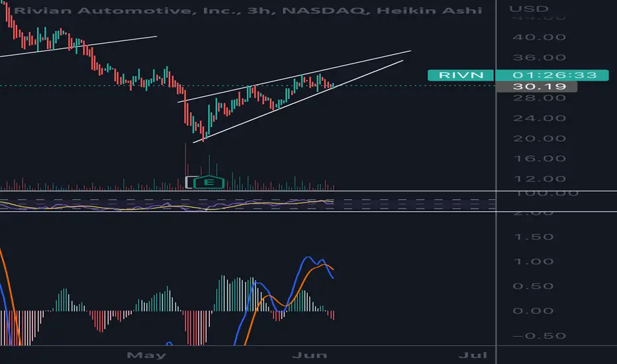Click the 16.00 price axis label
Viewport: 617px width, 364px height.
coord(539,159)
